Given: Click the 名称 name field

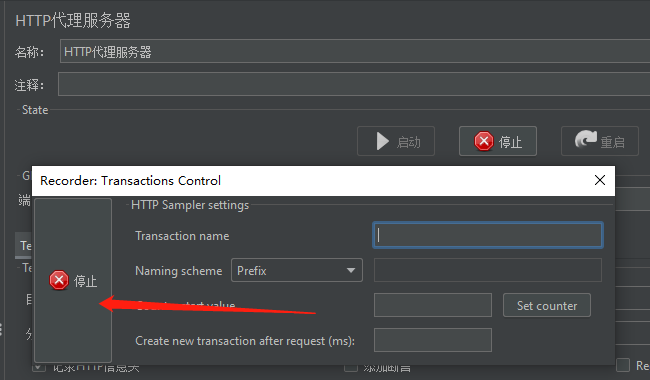Looking at the screenshot, I should [355, 51].
